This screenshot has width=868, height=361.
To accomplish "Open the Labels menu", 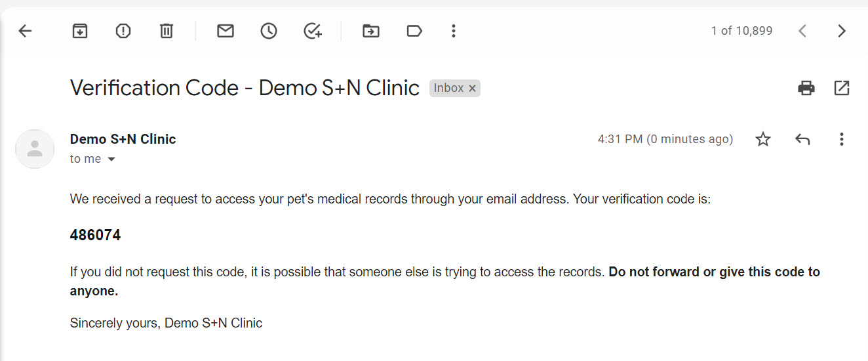I will pyautogui.click(x=414, y=31).
